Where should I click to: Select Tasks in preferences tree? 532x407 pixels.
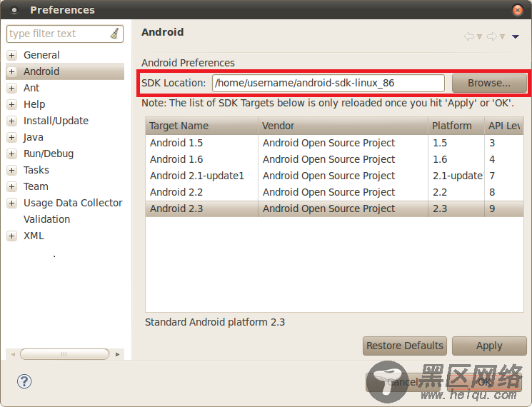coord(36,170)
